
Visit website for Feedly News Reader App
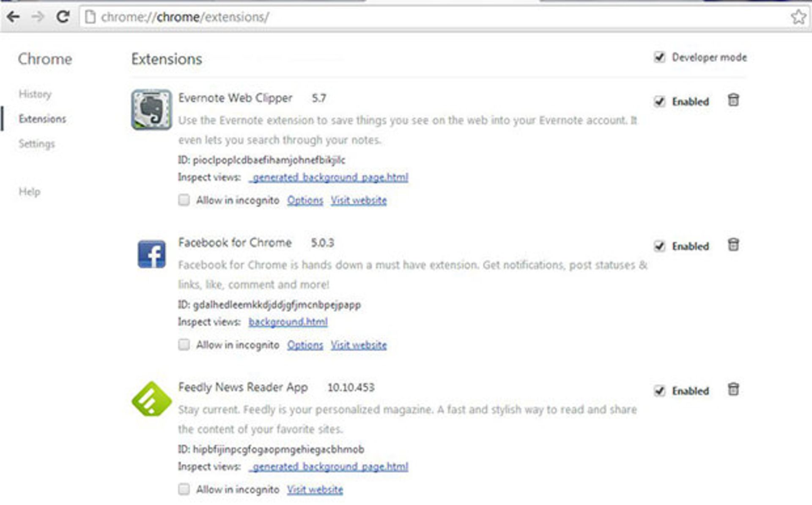(315, 489)
